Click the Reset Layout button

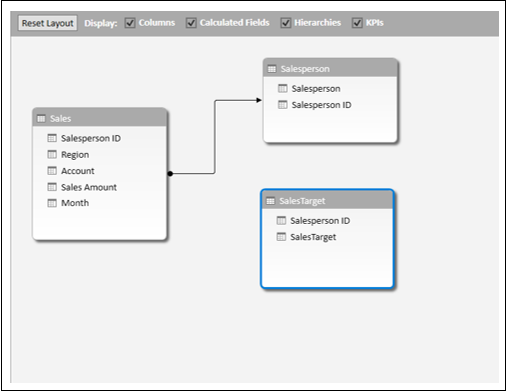coord(48,23)
